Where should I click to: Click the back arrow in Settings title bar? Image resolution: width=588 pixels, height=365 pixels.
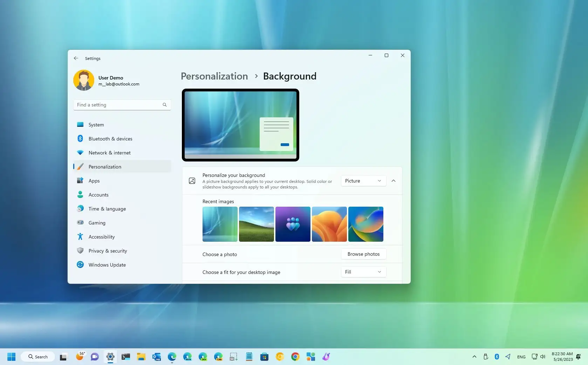(x=76, y=58)
